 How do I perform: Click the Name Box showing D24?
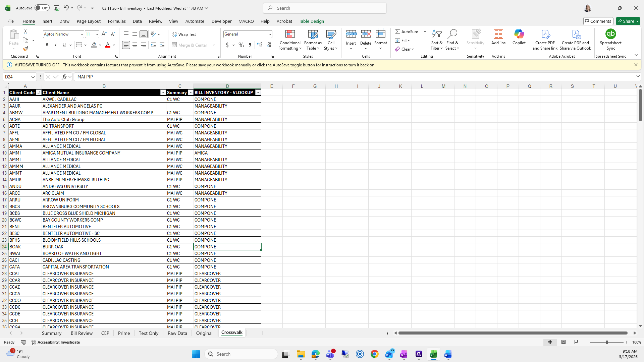pyautogui.click(x=17, y=77)
